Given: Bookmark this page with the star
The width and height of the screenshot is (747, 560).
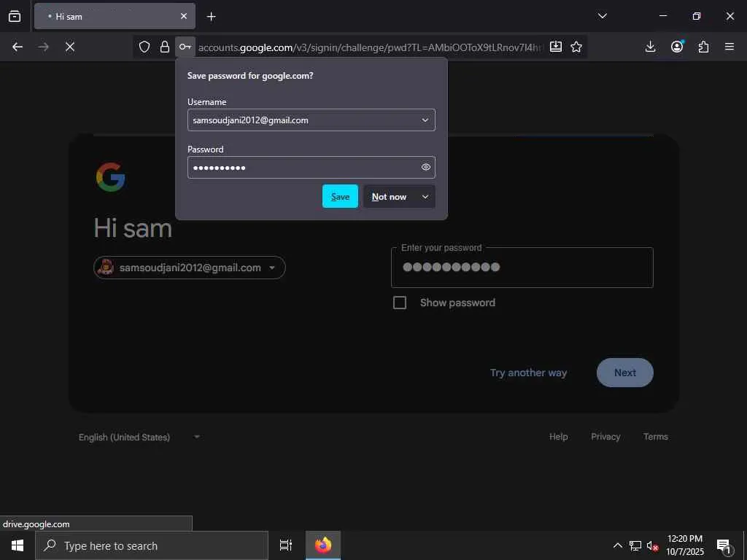Looking at the screenshot, I should (x=576, y=47).
